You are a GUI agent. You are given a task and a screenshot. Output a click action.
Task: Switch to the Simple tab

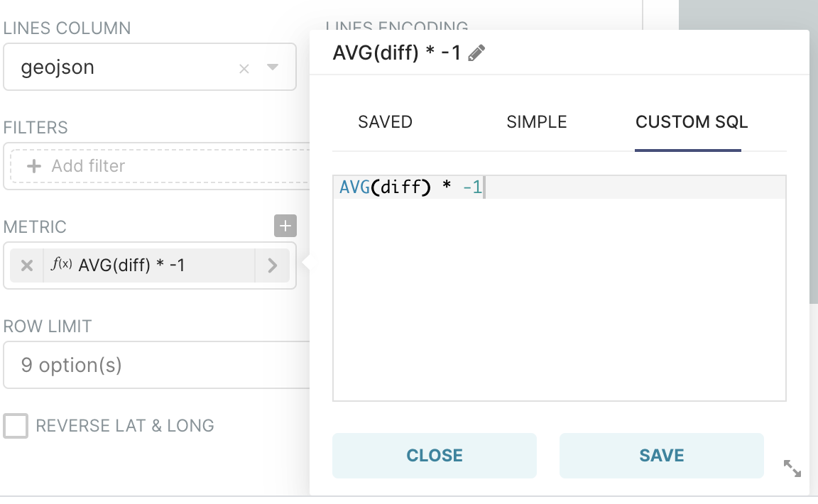(x=537, y=122)
